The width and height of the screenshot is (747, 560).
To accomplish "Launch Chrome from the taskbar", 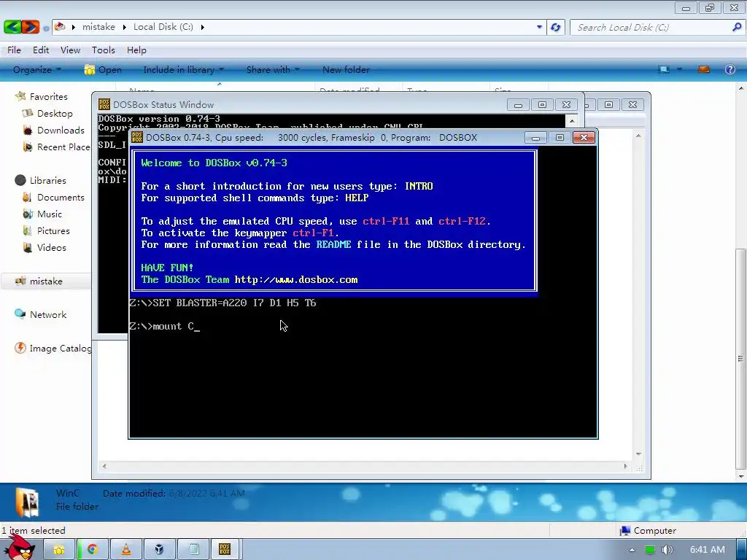I will (93, 549).
